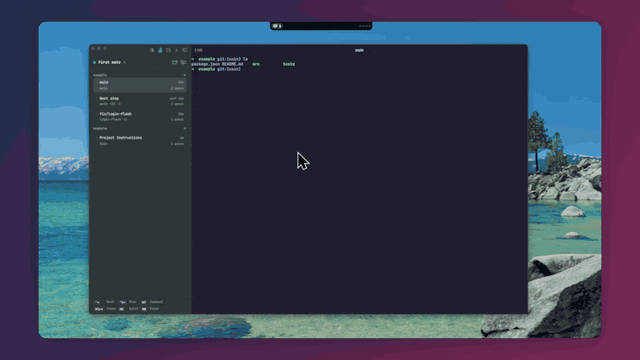Screen dimensions: 640x360
Task: Click the green status pill in the notch
Action: [x=277, y=26]
